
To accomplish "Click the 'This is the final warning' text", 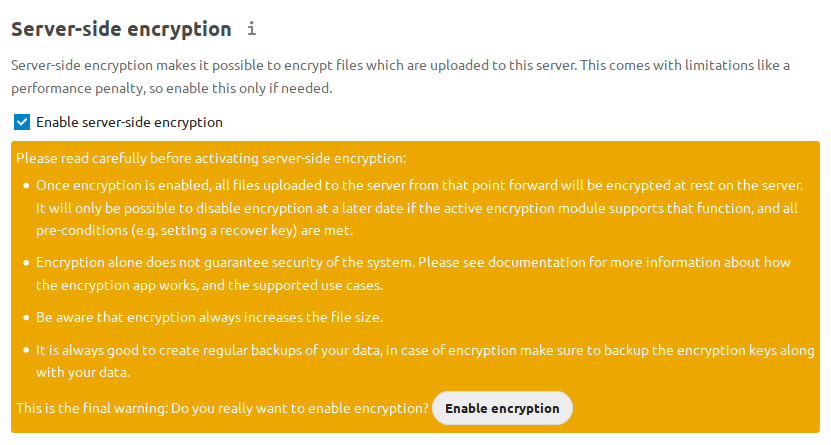I will (222, 408).
